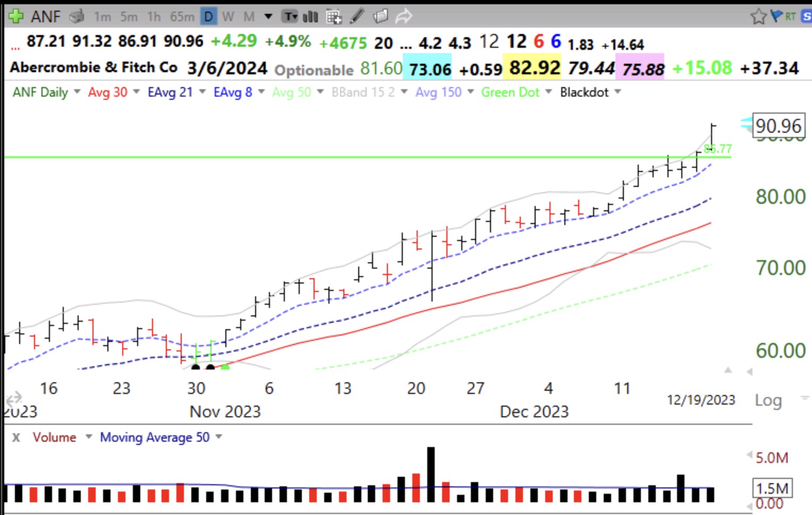Viewport: 812px width, 515px height.
Task: Click the Nov 2023 axis label
Action: 225,411
